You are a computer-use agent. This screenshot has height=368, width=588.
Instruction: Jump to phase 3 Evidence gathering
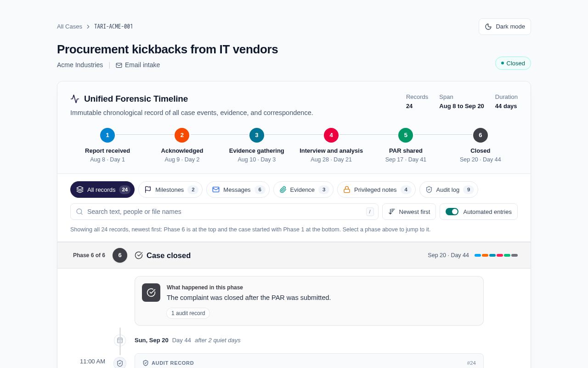click(x=257, y=145)
